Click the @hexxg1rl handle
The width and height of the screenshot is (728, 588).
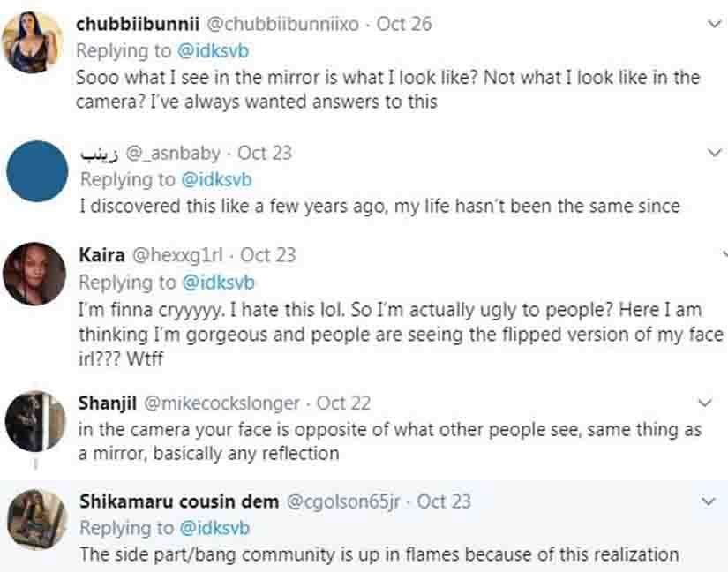(x=178, y=255)
